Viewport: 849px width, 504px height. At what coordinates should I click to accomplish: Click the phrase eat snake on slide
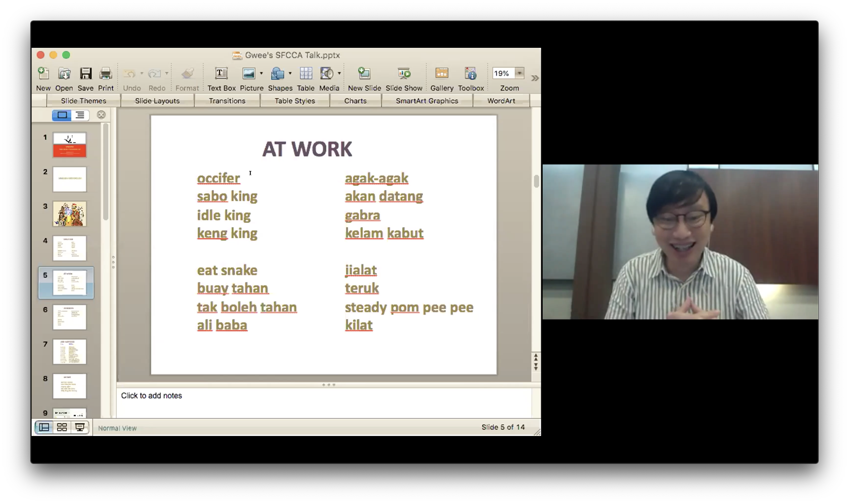click(227, 270)
